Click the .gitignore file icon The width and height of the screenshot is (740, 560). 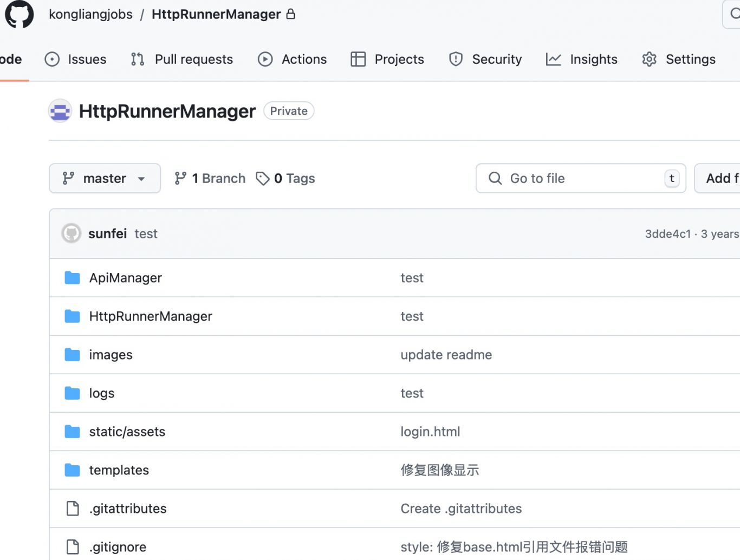point(73,547)
